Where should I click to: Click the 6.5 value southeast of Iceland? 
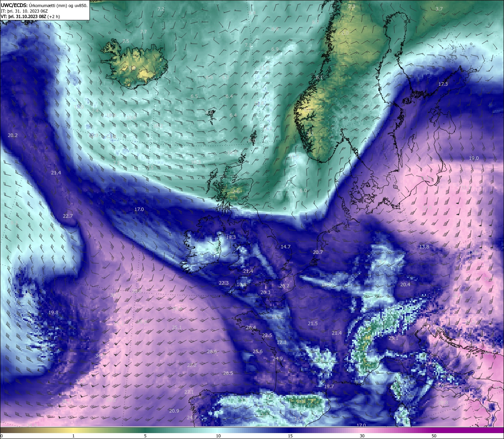[194, 96]
